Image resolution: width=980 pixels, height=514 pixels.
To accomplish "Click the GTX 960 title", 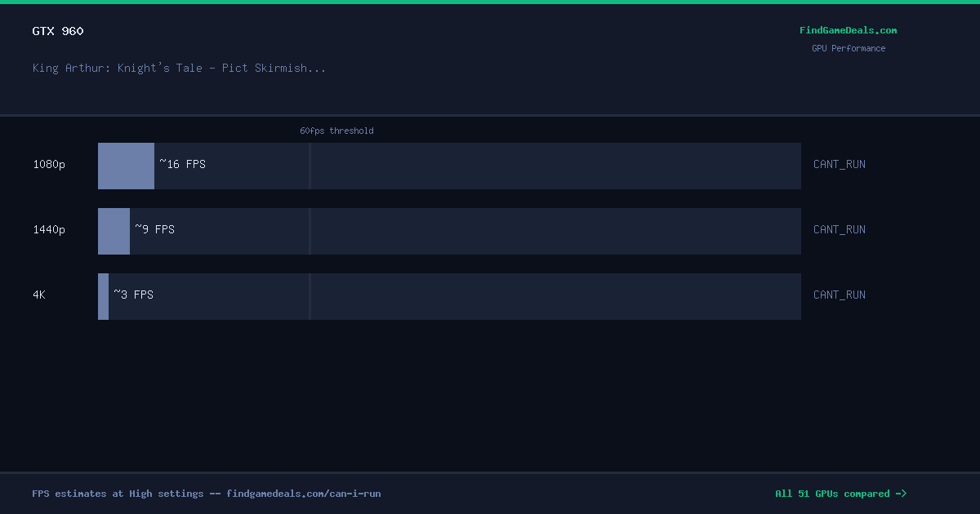I will tap(58, 31).
